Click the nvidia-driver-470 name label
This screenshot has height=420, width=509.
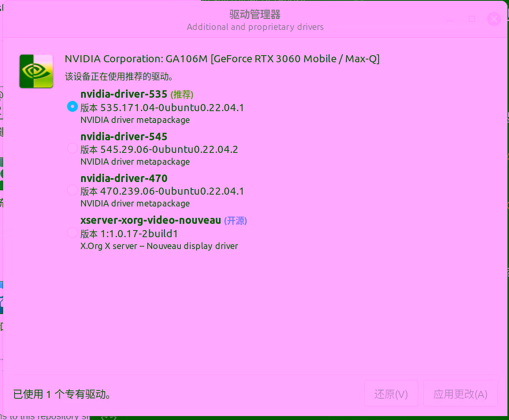pyautogui.click(x=124, y=178)
